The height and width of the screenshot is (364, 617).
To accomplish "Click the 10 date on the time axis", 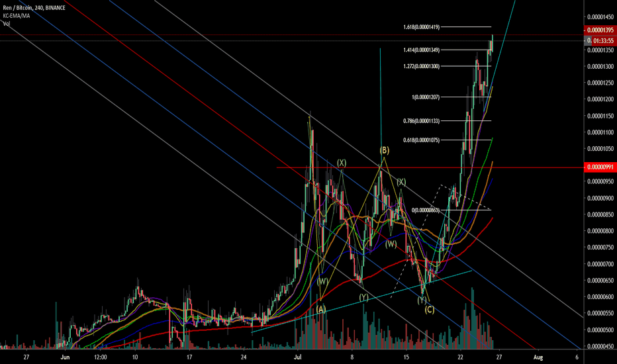I will 135,357.
